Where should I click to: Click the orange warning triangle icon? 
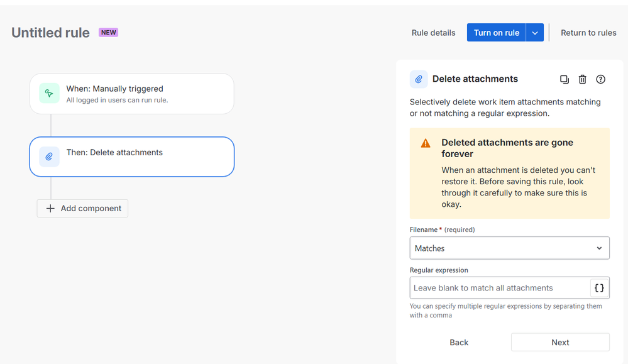click(x=426, y=143)
